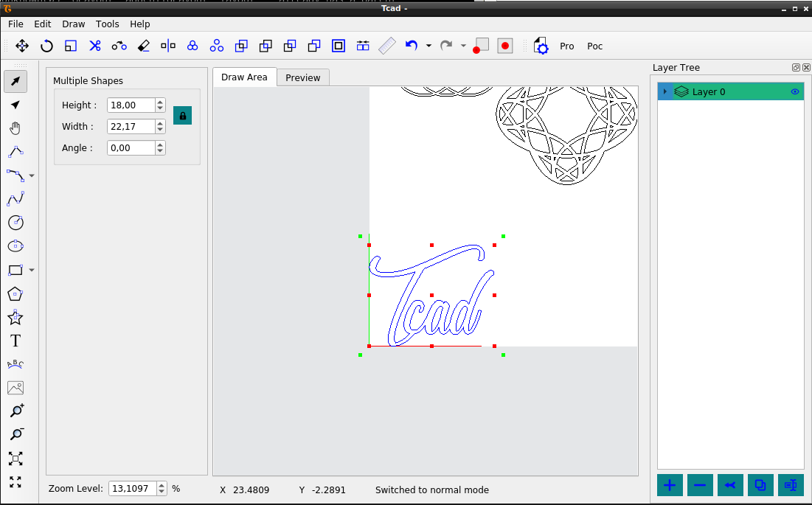This screenshot has width=812, height=505.
Task: Click the Pro button in toolbar
Action: pos(567,46)
